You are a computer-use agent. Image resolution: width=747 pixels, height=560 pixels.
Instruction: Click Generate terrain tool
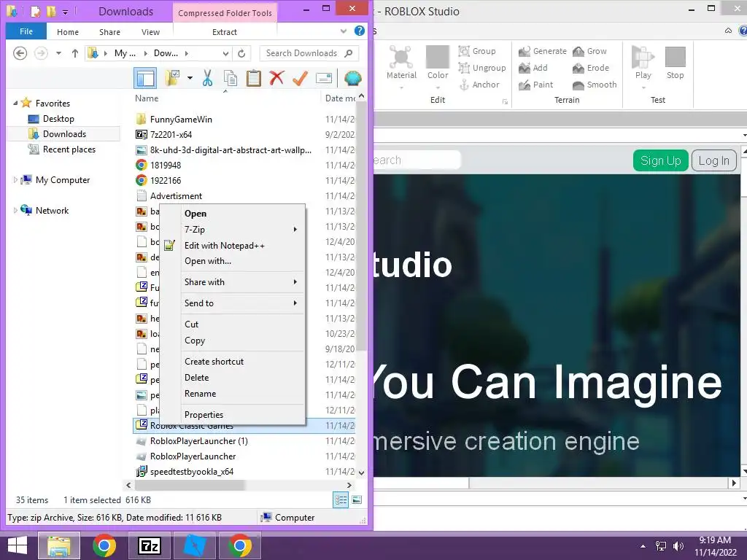(543, 51)
